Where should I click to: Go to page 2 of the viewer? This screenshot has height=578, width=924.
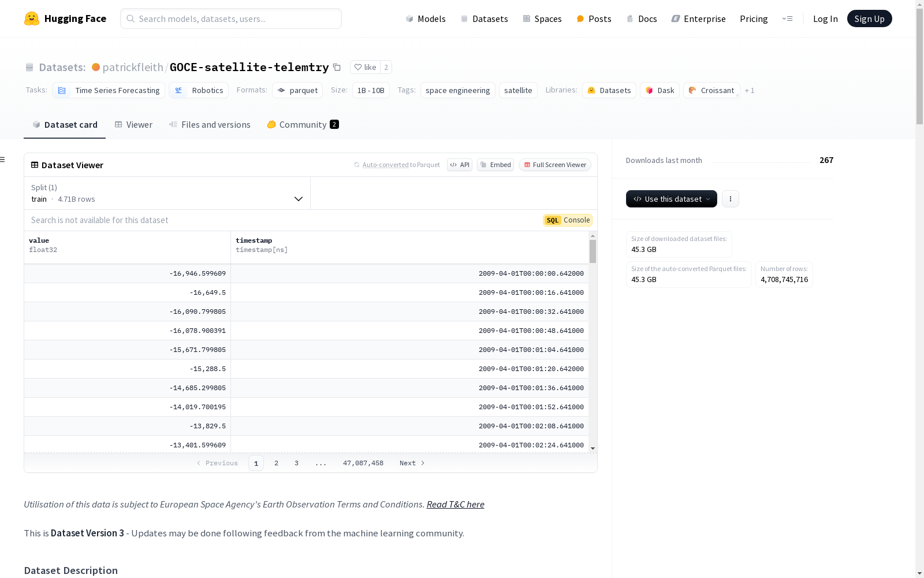(x=277, y=463)
